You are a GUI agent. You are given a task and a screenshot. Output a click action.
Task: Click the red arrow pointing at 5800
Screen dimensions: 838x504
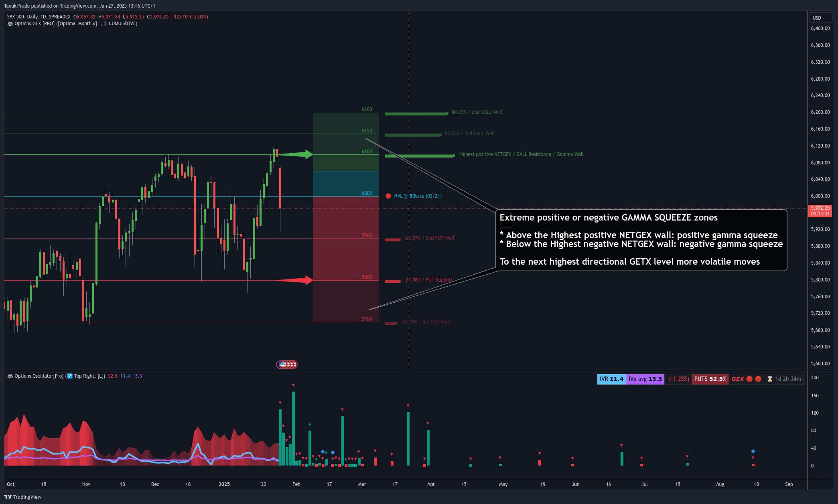[x=295, y=280]
